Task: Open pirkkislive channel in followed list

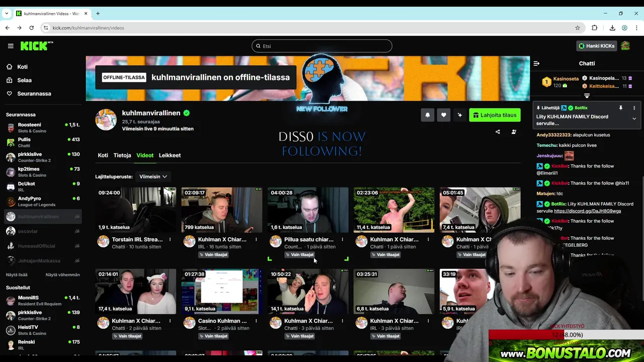Action: [43, 157]
